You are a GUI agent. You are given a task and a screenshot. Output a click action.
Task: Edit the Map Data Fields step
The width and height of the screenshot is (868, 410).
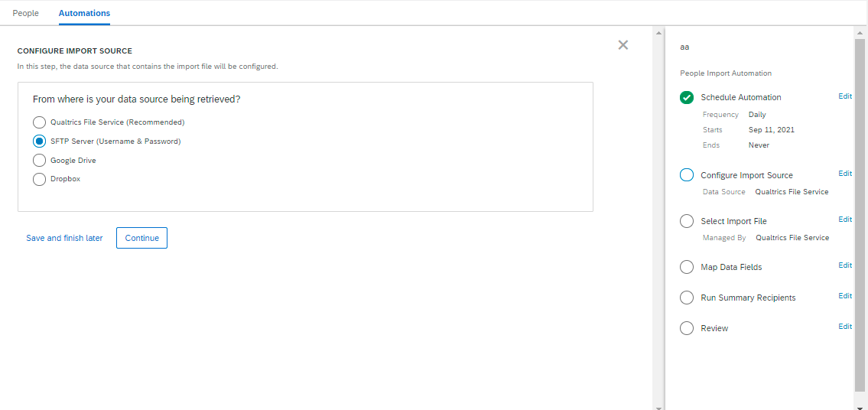[x=845, y=265]
